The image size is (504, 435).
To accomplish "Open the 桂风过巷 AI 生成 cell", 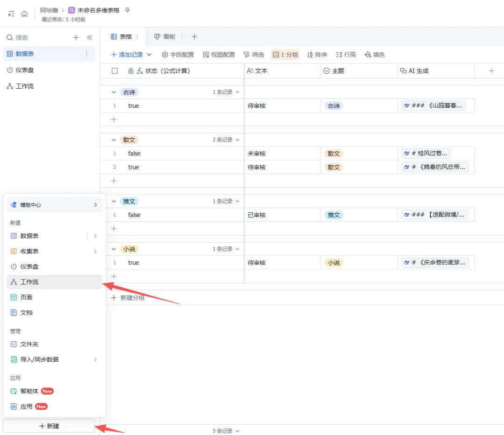I will 426,154.
